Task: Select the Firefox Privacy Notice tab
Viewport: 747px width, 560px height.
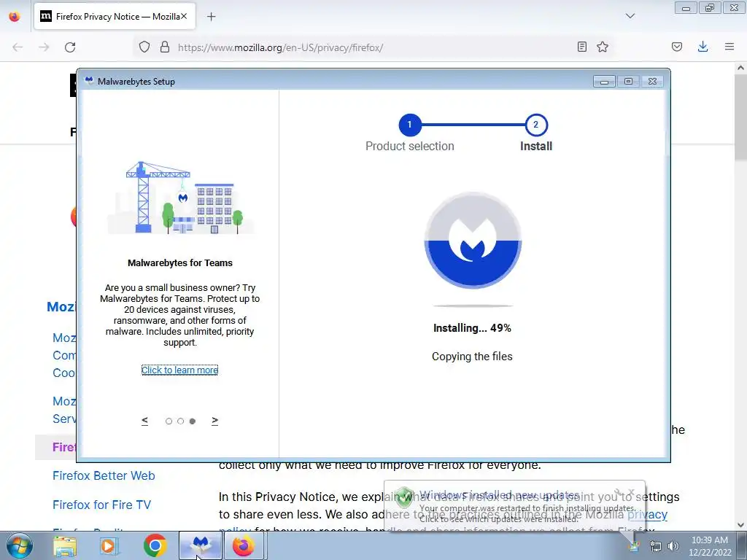Action: coord(115,17)
